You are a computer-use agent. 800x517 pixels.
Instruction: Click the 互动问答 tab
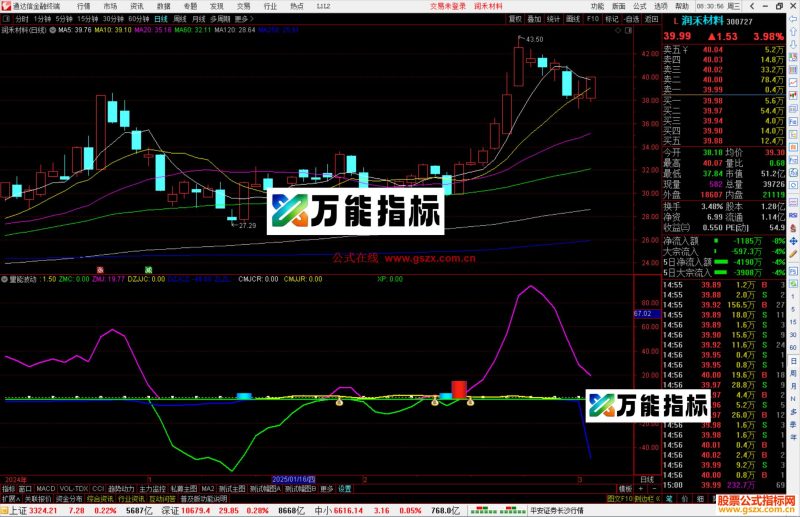tap(163, 499)
